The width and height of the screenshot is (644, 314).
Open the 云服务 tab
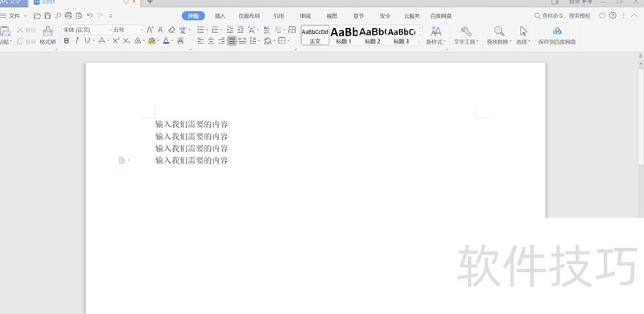[x=411, y=16]
